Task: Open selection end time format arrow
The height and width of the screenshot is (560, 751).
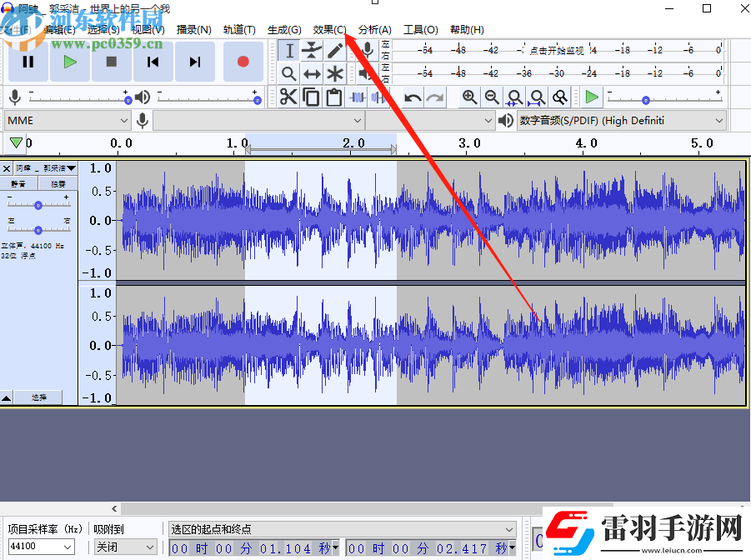Action: point(513,547)
